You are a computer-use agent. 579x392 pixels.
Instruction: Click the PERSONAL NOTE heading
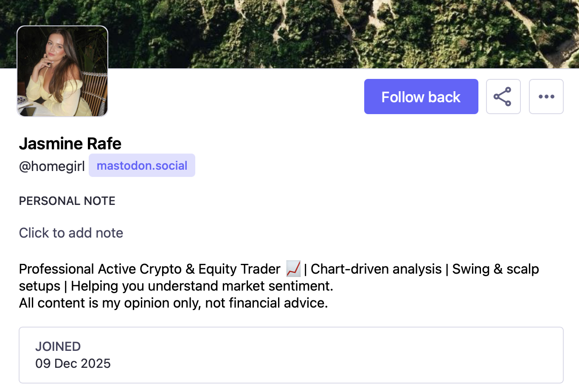67,201
